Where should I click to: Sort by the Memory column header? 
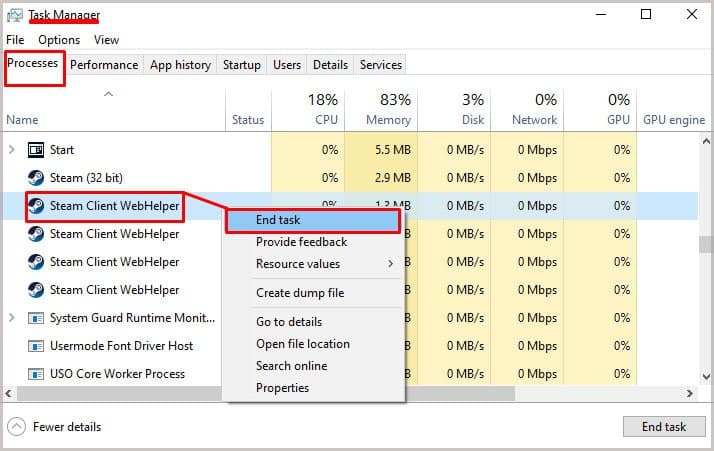point(381,111)
